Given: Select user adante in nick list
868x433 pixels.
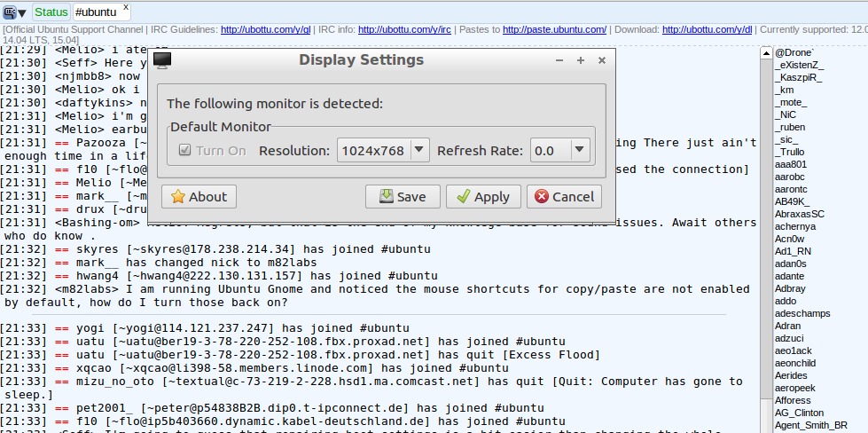Looking at the screenshot, I should click(790, 276).
